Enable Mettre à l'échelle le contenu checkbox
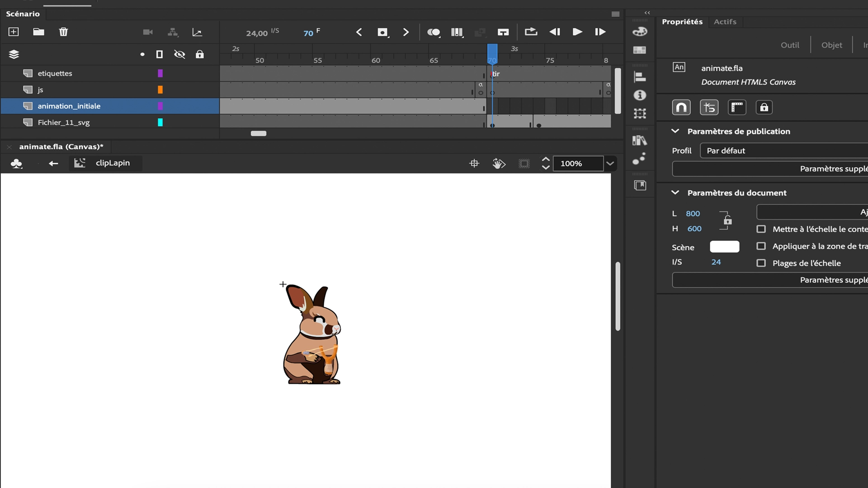 [761, 229]
